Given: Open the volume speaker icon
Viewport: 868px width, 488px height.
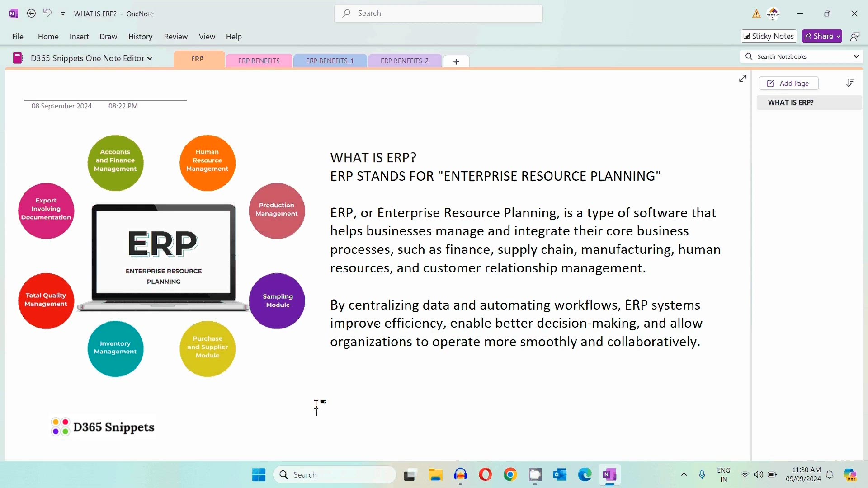Looking at the screenshot, I should pyautogui.click(x=759, y=475).
